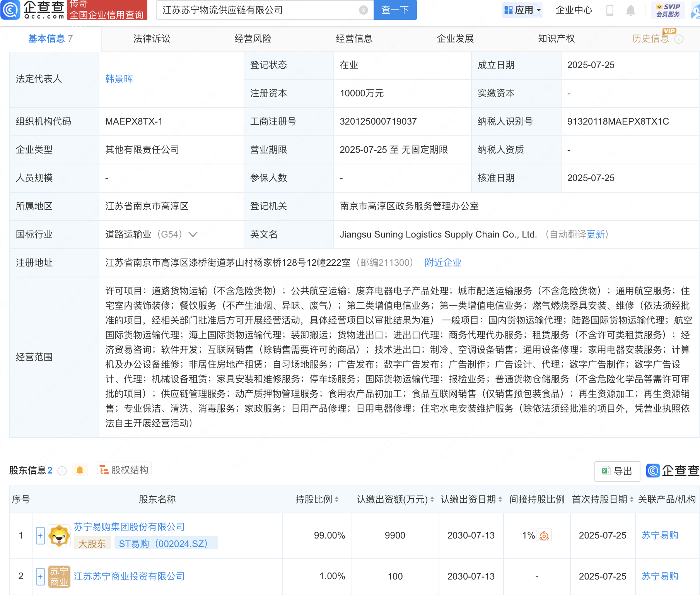Click the SVIP member services icon
The width and height of the screenshot is (700, 595).
tap(668, 10)
